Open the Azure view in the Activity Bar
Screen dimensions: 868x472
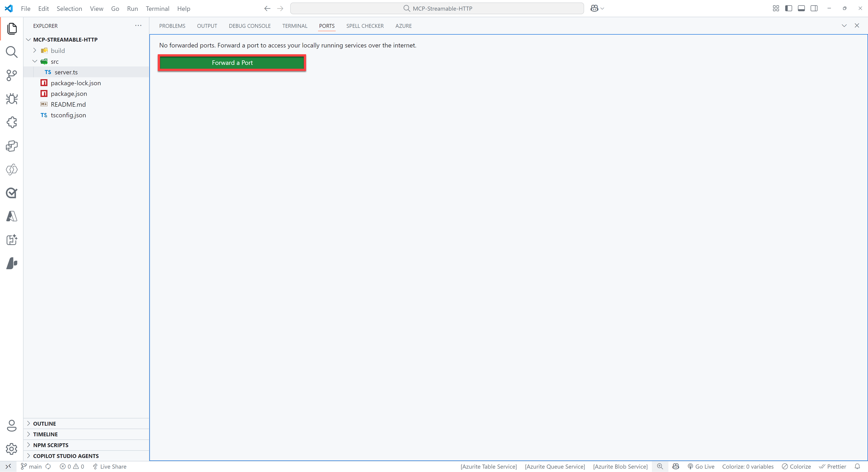pyautogui.click(x=12, y=216)
